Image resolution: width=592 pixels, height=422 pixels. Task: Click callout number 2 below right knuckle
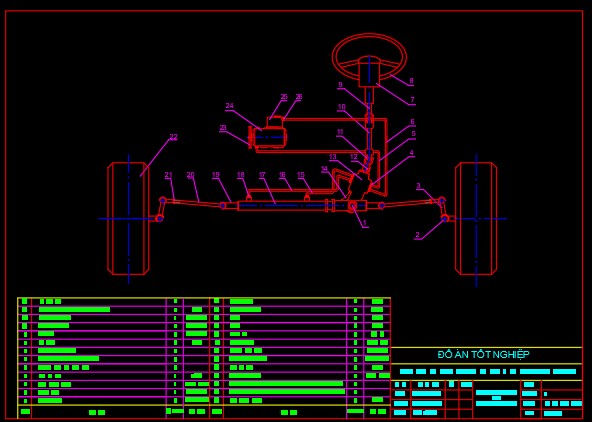pos(417,235)
